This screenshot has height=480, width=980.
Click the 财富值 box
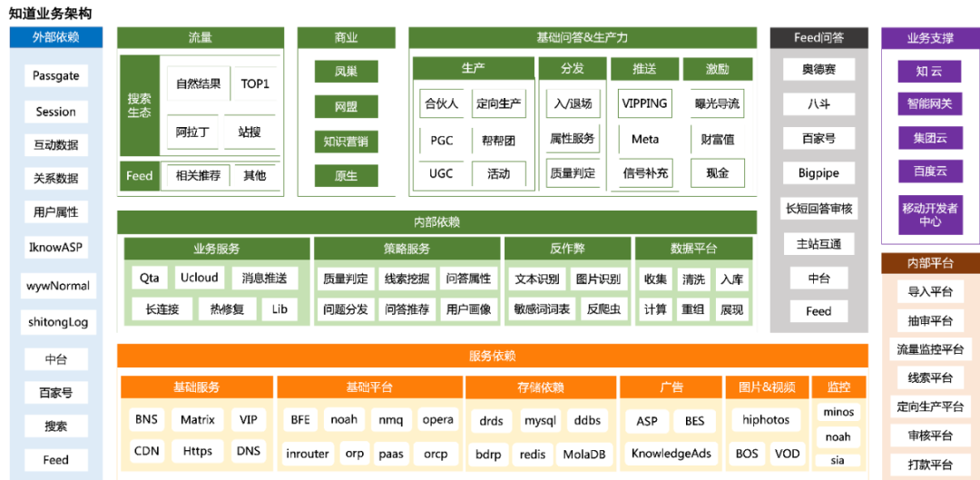[x=718, y=140]
